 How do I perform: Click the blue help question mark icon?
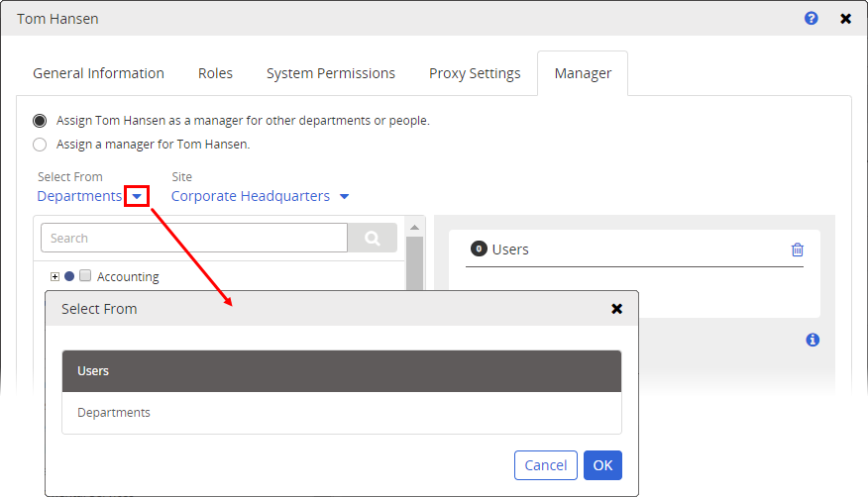pos(812,19)
